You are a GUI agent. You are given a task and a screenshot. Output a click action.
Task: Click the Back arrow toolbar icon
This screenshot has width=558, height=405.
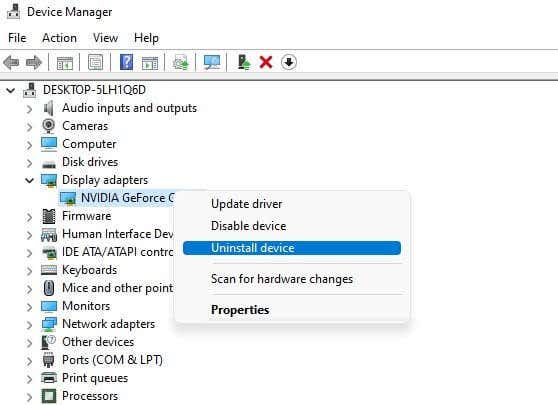(11, 63)
